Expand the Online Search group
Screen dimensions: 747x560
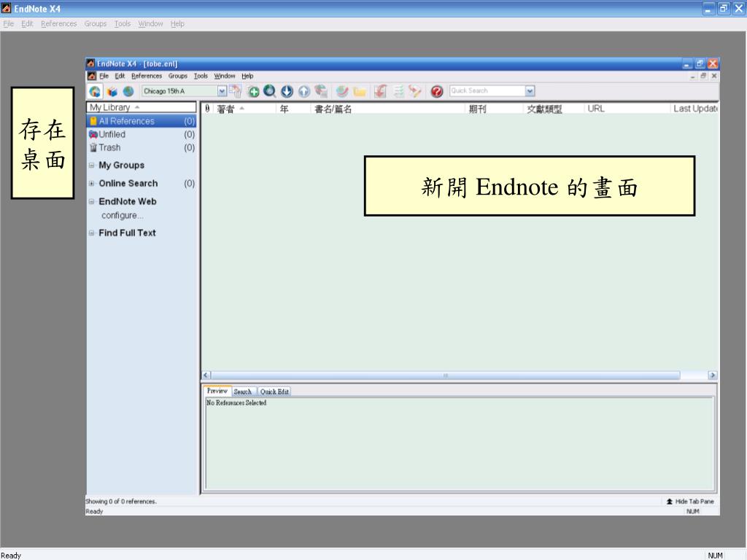click(x=91, y=183)
